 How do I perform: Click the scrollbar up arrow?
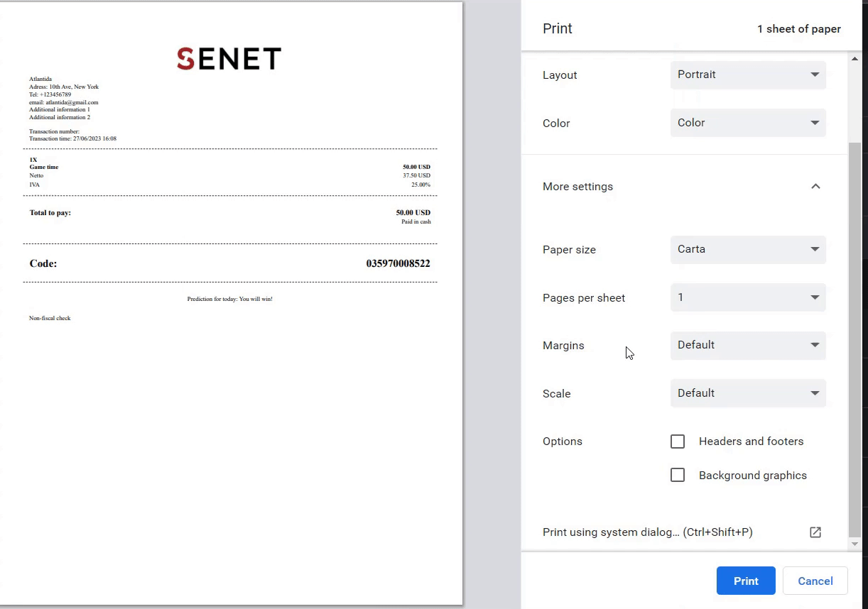click(x=855, y=59)
